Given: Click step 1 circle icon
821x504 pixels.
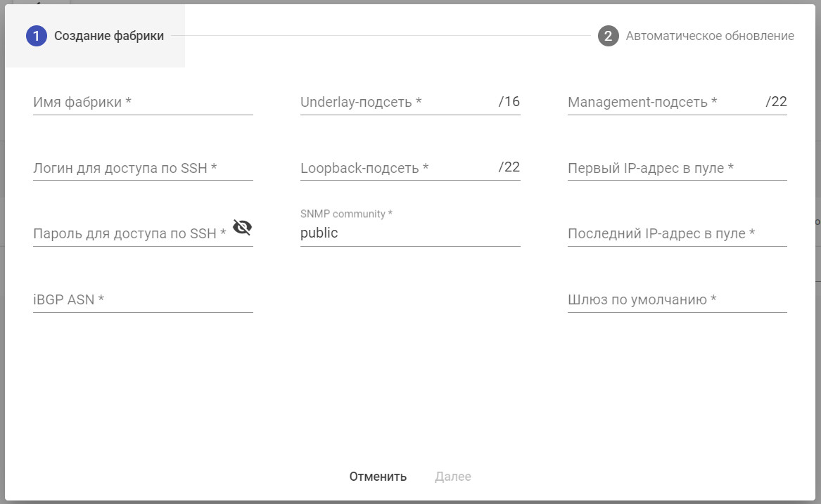Looking at the screenshot, I should 37,36.
